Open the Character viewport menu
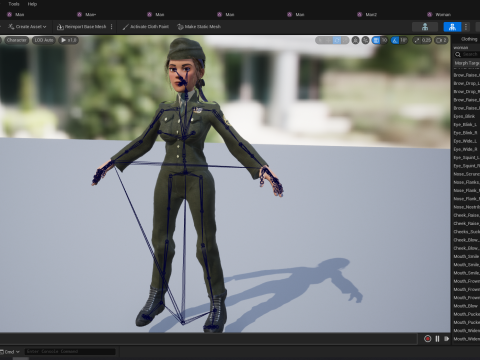The width and height of the screenshot is (480, 360). click(16, 40)
